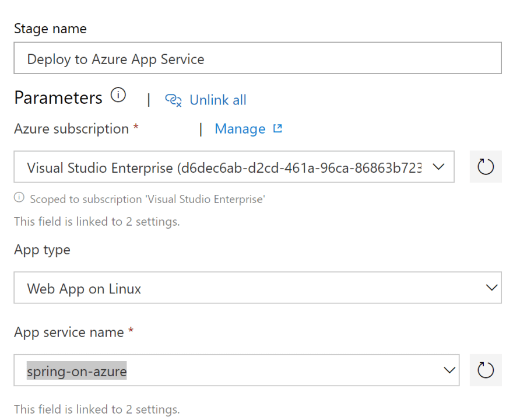Expand the App service name dropdown arrow

coord(449,370)
